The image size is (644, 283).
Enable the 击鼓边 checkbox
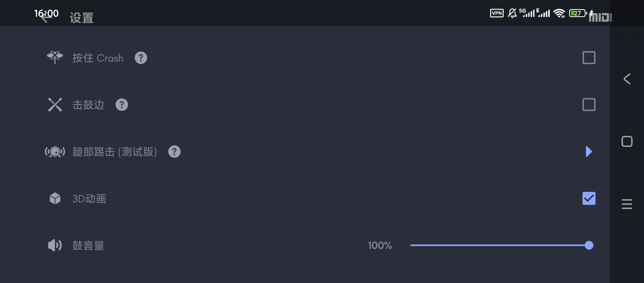589,105
